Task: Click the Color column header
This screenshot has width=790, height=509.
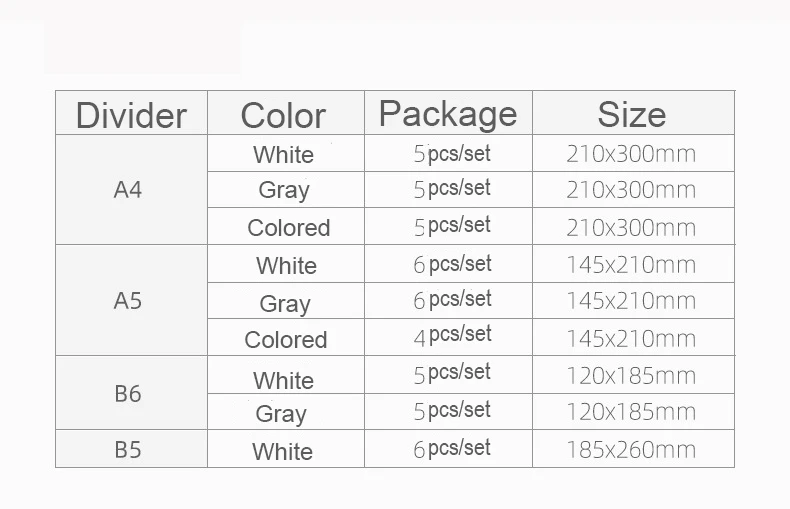Action: 283,115
